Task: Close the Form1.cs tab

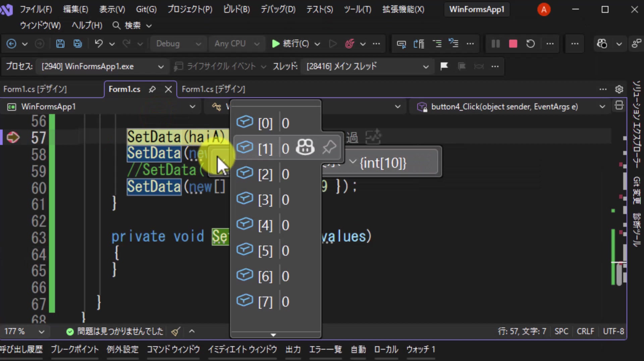Action: (168, 89)
